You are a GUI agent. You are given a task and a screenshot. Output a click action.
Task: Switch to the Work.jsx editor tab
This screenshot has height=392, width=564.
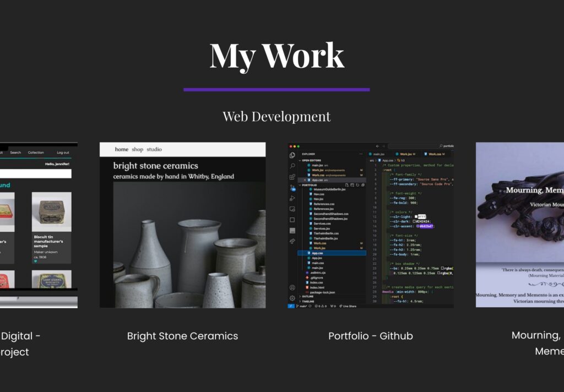tap(406, 154)
